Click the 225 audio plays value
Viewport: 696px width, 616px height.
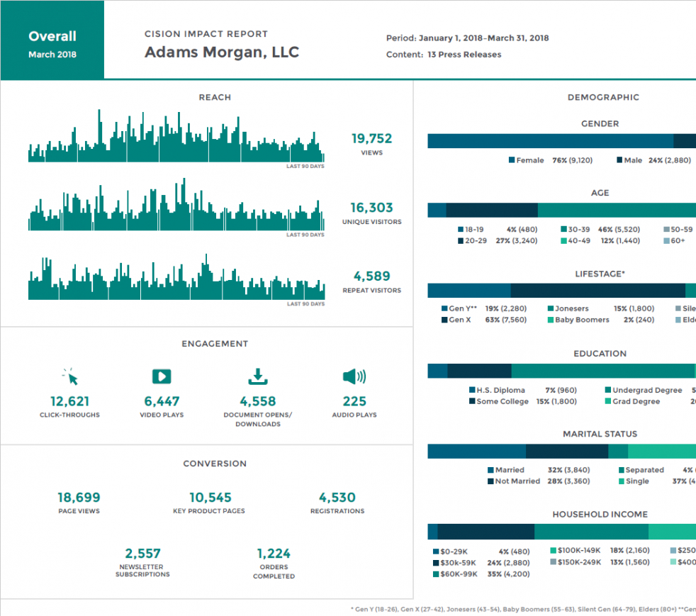pyautogui.click(x=354, y=401)
